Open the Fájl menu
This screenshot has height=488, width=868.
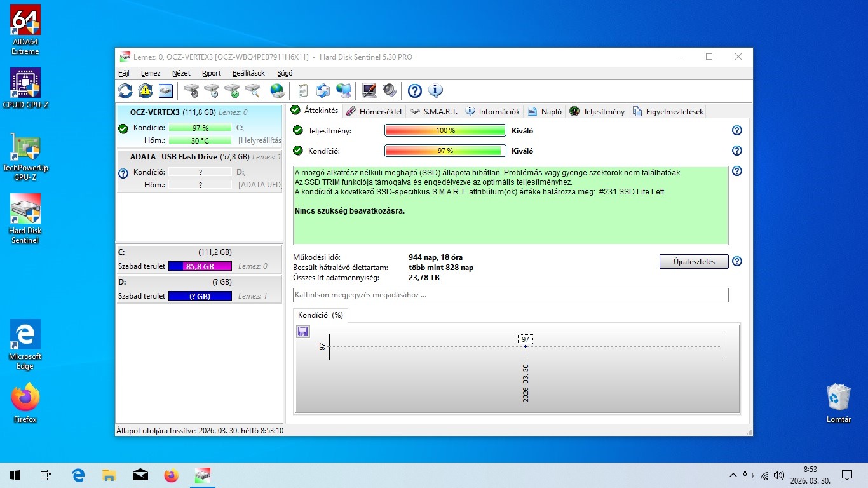click(124, 73)
